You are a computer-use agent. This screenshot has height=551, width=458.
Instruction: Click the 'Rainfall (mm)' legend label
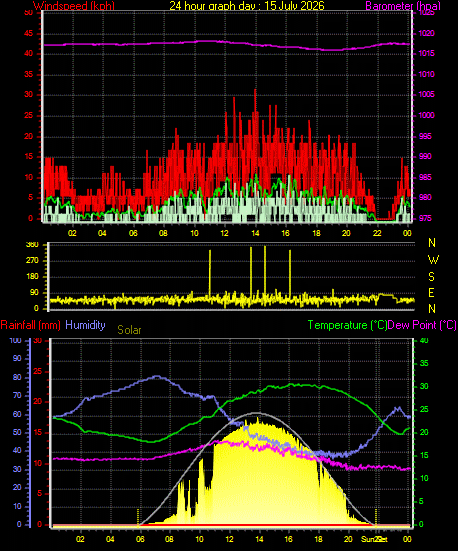pyautogui.click(x=31, y=325)
